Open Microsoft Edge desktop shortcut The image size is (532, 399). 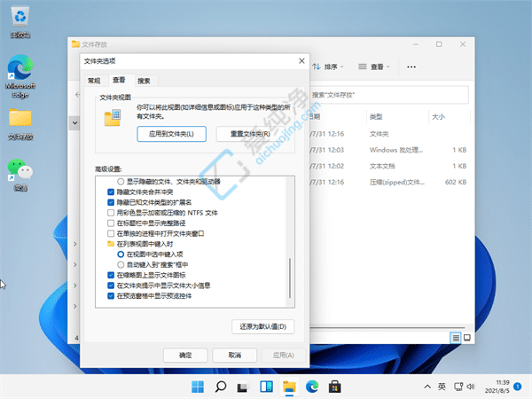[20, 76]
